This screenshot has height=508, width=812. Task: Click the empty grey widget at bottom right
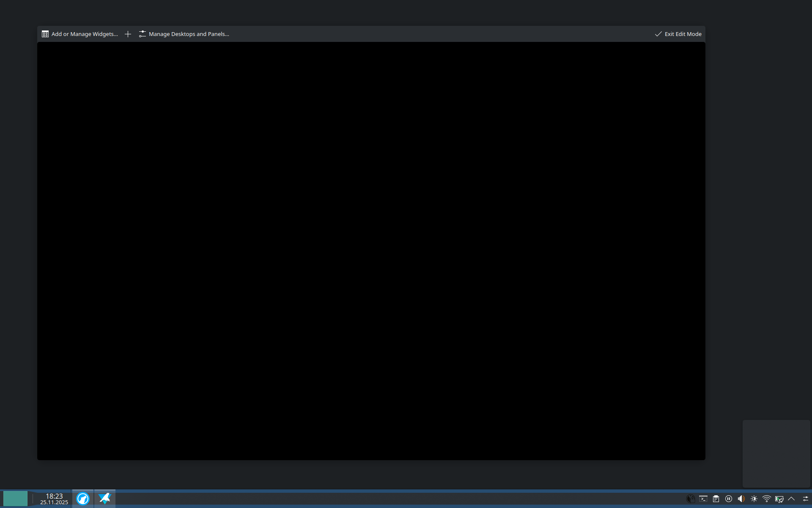pos(776,453)
